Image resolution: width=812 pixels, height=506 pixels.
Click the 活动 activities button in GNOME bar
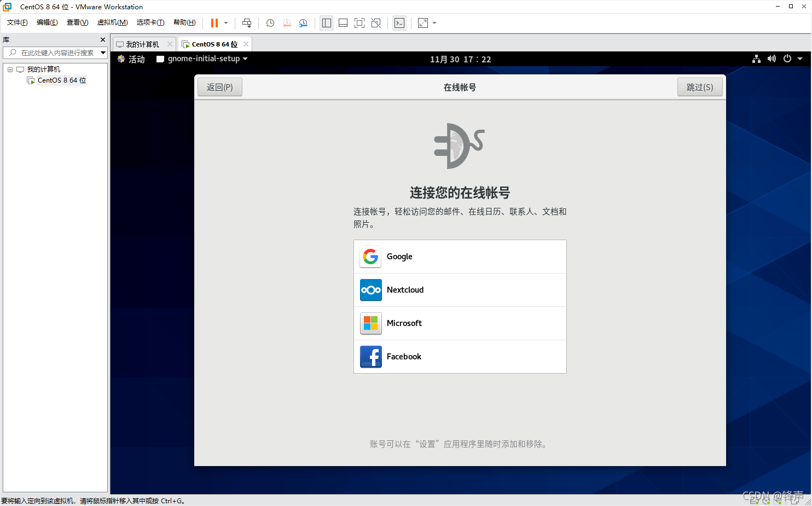131,59
